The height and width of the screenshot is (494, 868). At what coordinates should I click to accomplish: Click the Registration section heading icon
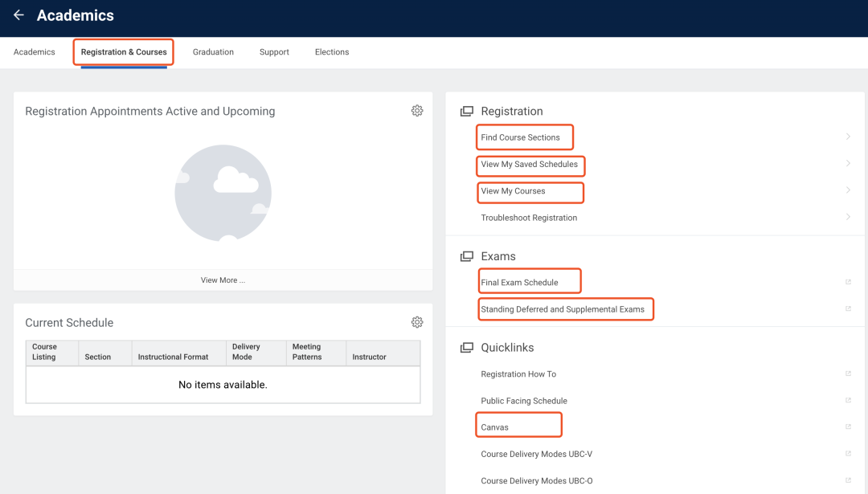[x=466, y=112]
